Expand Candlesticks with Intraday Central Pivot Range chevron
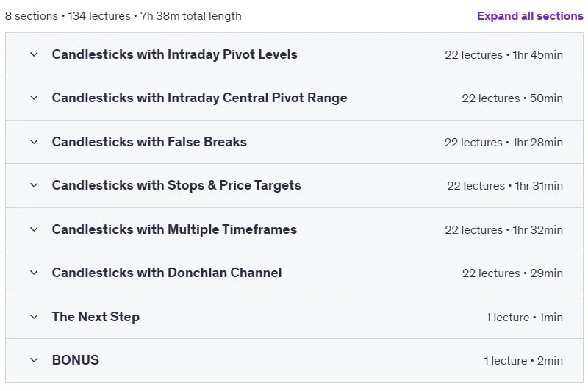 pos(34,98)
